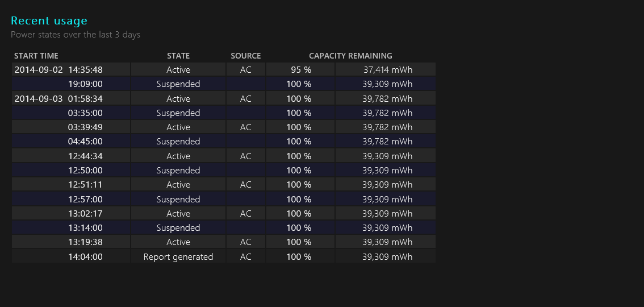
Task: Select the 2014-09-02 14:35:48 start time cell
Action: click(x=58, y=70)
